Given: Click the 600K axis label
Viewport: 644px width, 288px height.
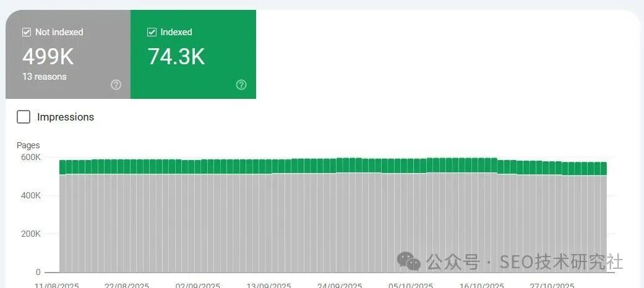Looking at the screenshot, I should pyautogui.click(x=30, y=158).
